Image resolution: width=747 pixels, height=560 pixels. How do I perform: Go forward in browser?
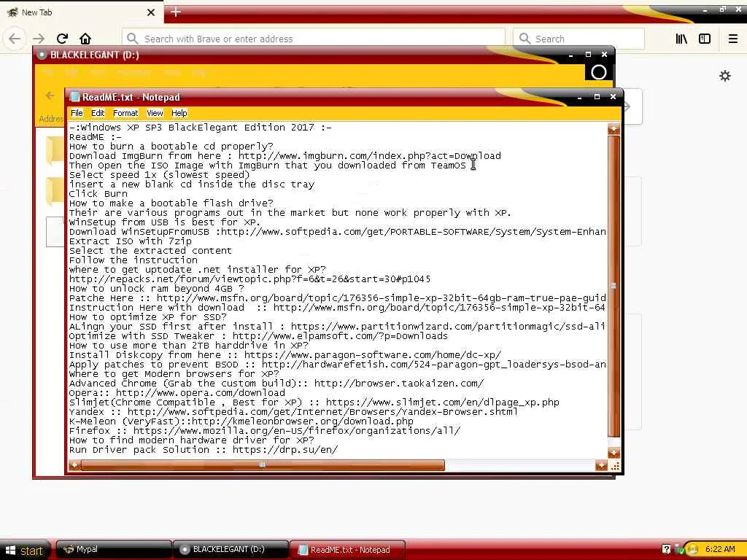[x=39, y=39]
